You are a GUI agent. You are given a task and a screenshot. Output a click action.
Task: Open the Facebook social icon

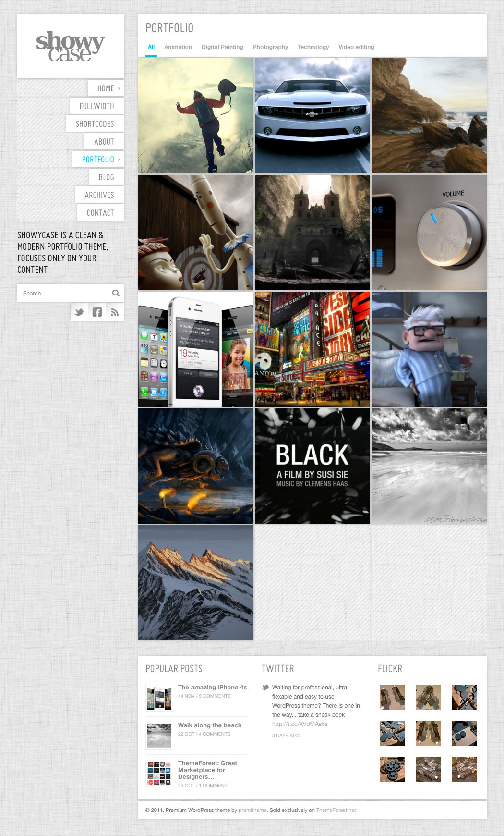(97, 312)
